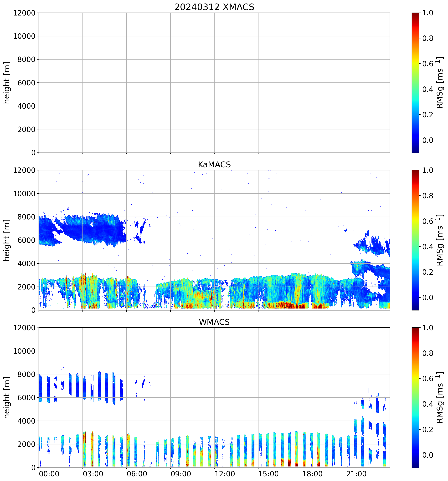This screenshot has height=481, width=448.
Task: Click the 12:00 x-axis tick label
Action: (225, 474)
